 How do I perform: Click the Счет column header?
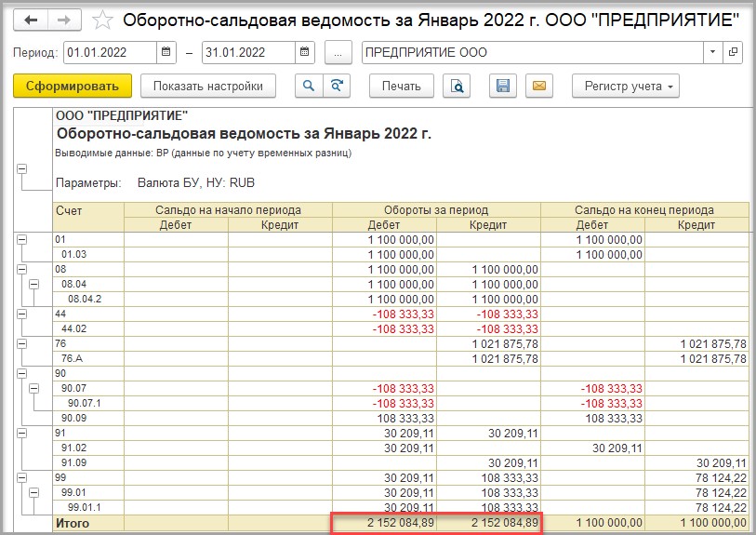[x=88, y=217]
